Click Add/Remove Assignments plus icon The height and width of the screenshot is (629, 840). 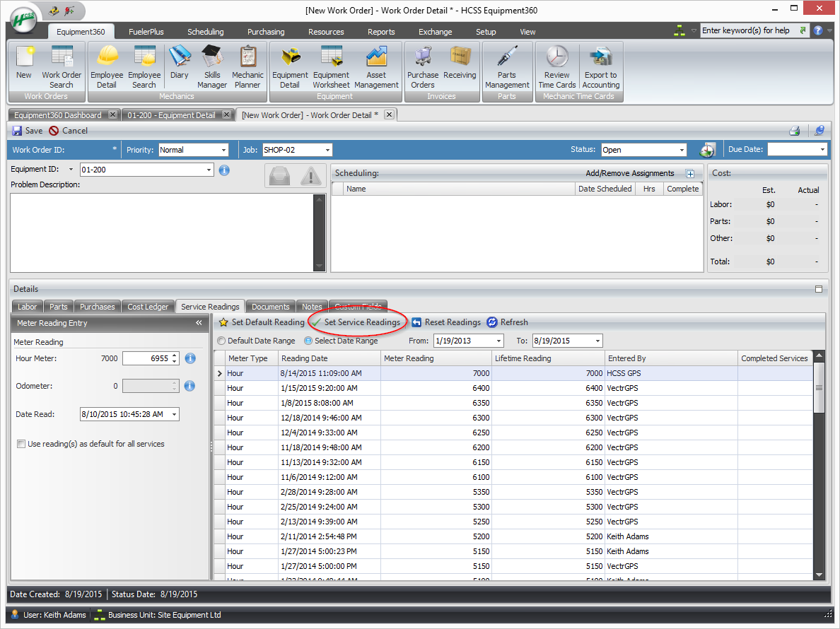pyautogui.click(x=690, y=173)
